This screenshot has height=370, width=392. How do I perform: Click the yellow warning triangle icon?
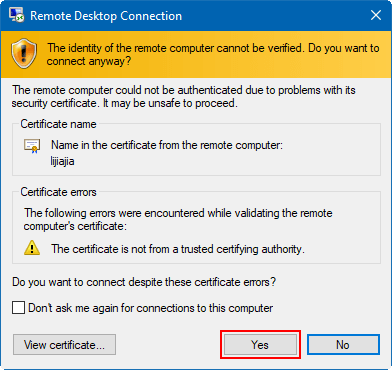32,248
